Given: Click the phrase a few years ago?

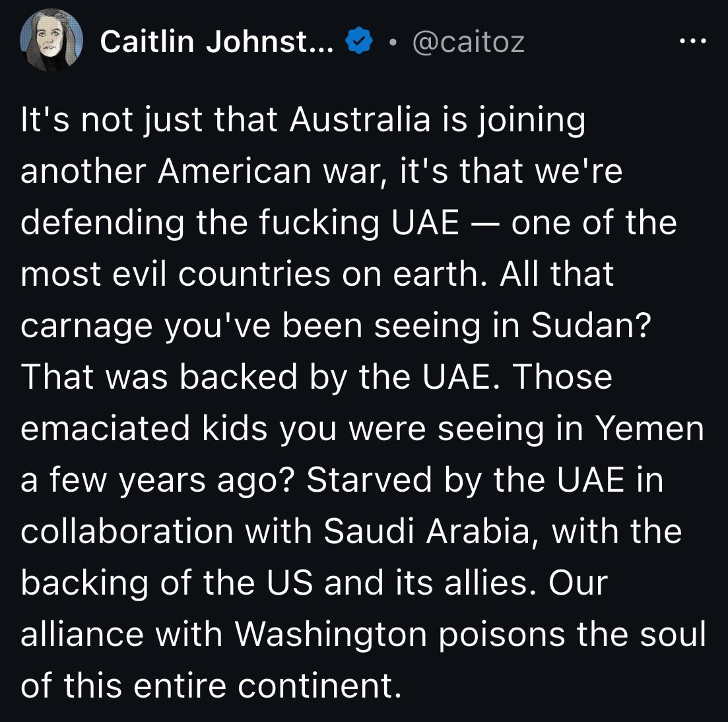Looking at the screenshot, I should pos(158,480).
